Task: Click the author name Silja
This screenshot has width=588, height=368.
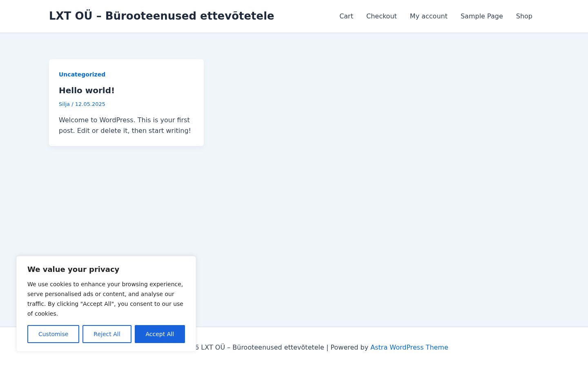Action: point(64,104)
